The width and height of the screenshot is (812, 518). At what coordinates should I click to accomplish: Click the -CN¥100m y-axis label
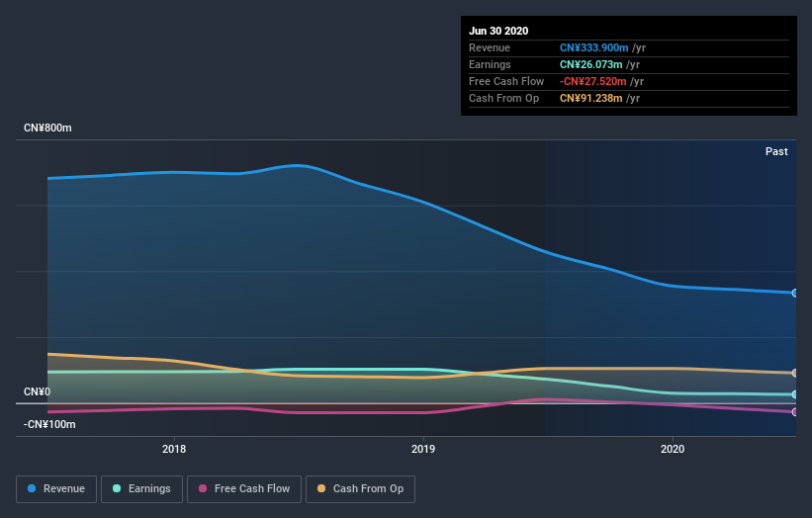coord(49,424)
